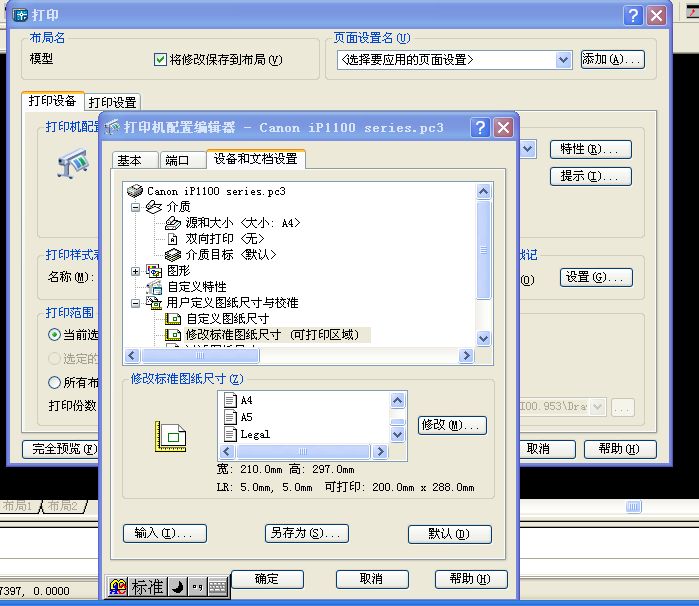Click the IME punctuation toggle icon
The image size is (699, 606).
coord(197,587)
